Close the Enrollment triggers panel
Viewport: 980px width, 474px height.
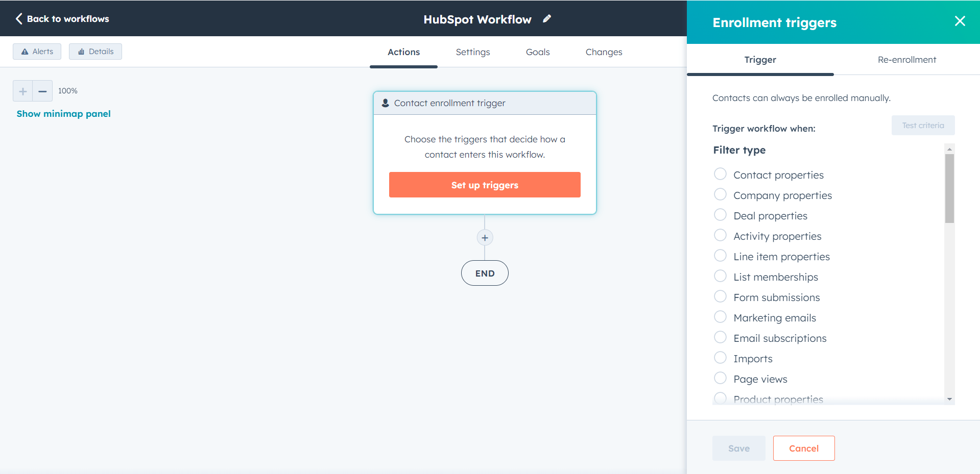click(x=960, y=21)
